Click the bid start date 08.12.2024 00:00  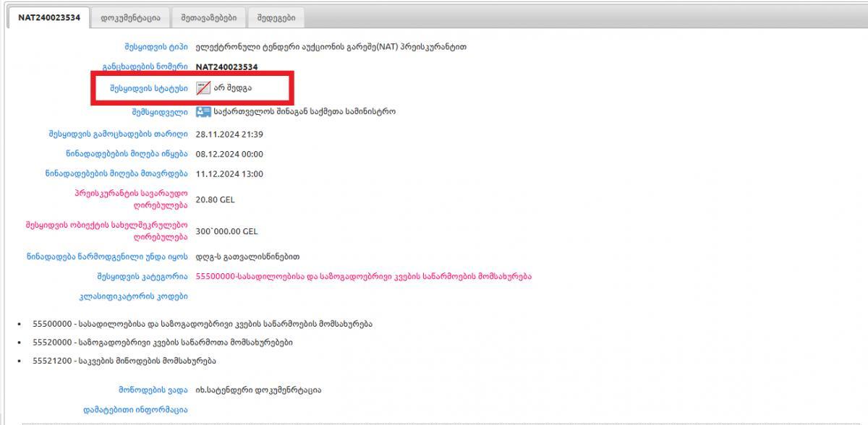coord(229,154)
